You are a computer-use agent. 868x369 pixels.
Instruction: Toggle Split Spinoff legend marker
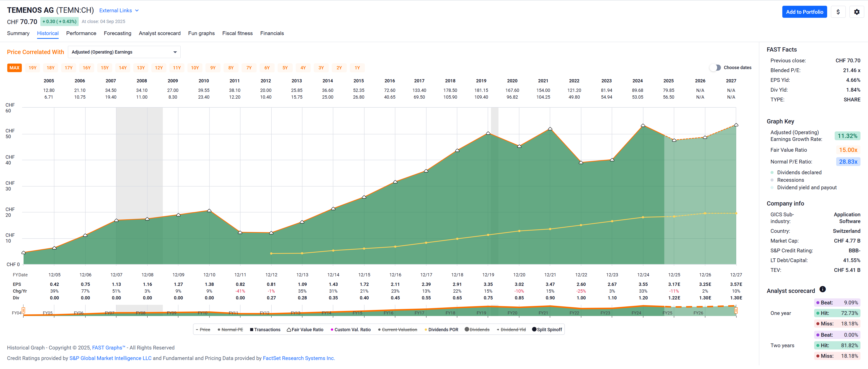(534, 329)
